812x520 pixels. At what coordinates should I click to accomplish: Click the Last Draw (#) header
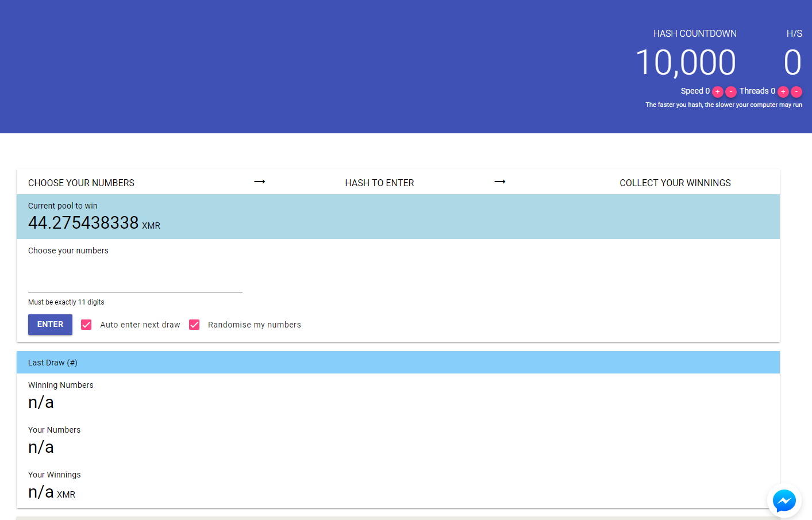(x=398, y=363)
